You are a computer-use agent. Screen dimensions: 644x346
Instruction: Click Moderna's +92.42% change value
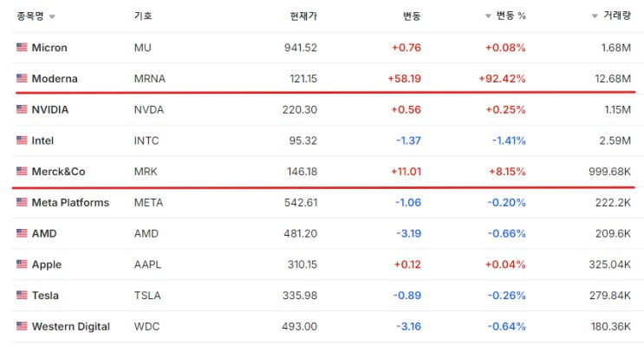point(502,79)
